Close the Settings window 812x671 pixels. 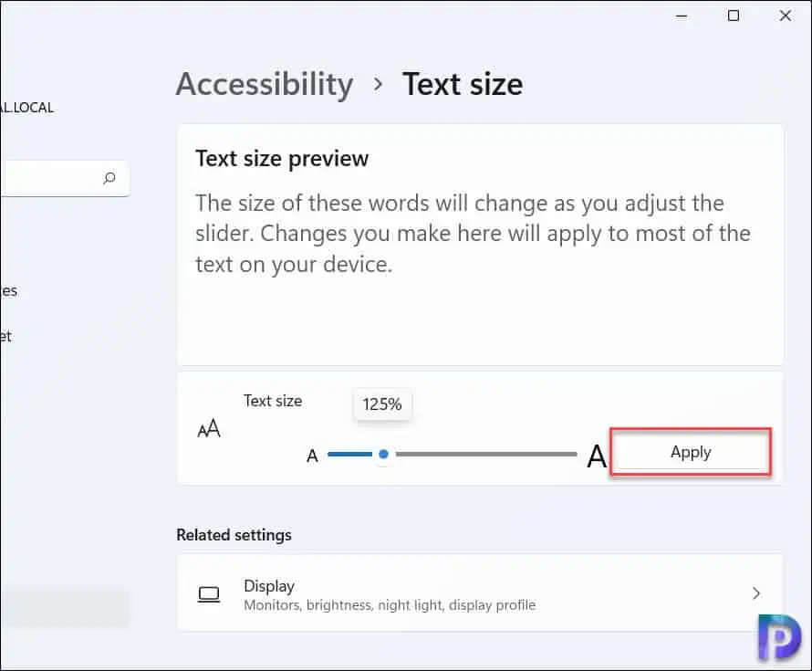coord(785,16)
